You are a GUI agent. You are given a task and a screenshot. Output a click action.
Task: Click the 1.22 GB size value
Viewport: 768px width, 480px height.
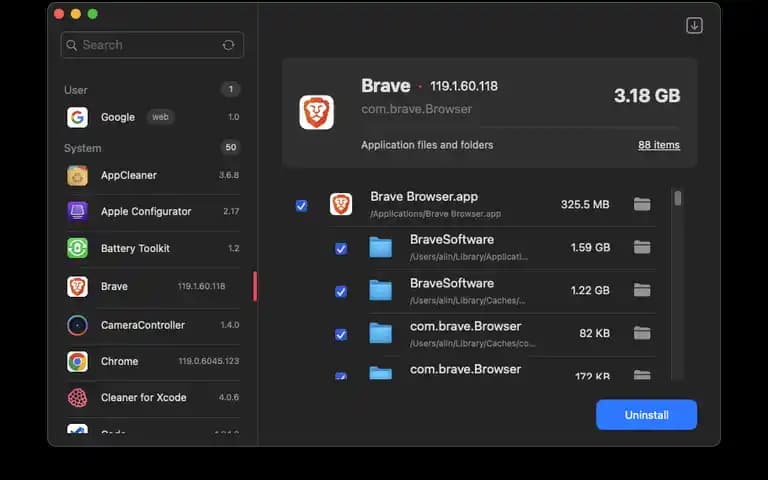pos(590,290)
